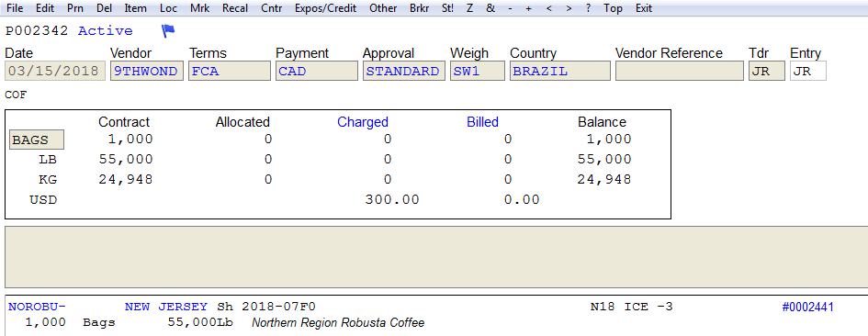Select the Country field BRAZIL
The width and height of the screenshot is (868, 336).
coord(560,71)
